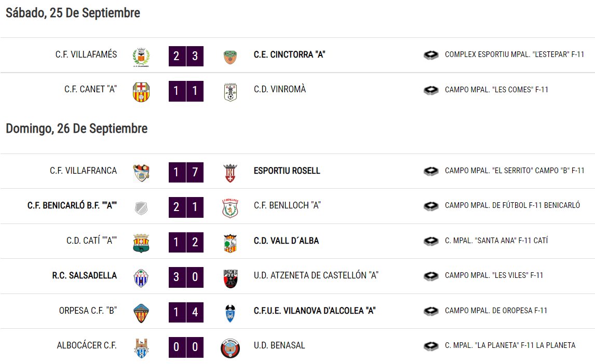Select the Esportiu Rosell crest
This screenshot has height=364, width=595.
[231, 173]
